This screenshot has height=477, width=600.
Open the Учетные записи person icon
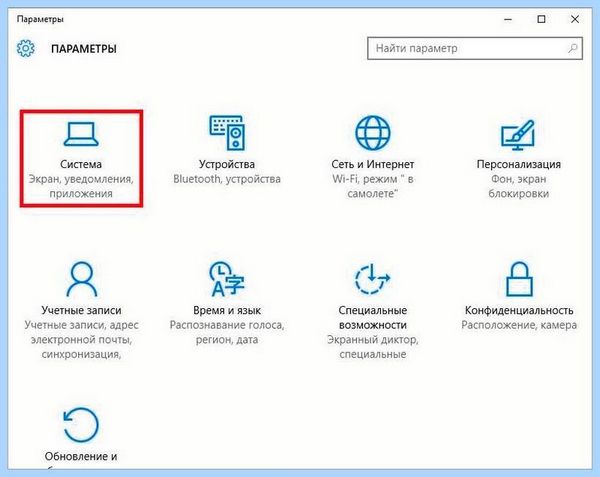coord(82,279)
